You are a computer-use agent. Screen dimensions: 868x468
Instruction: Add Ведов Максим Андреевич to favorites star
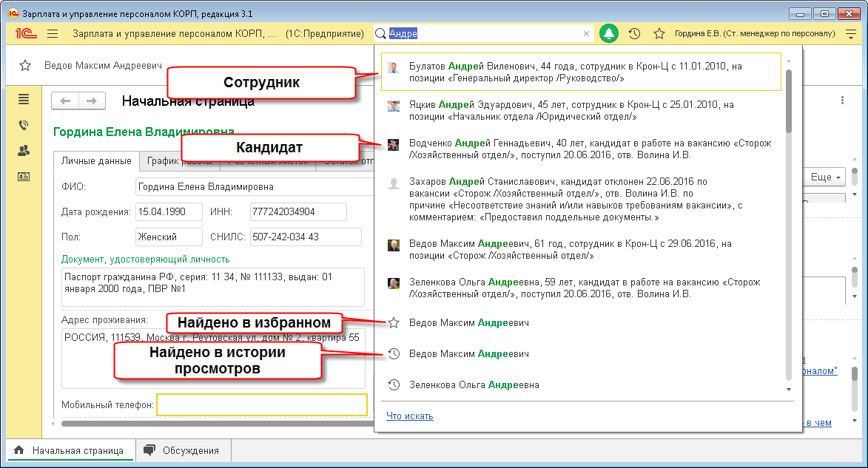(25, 65)
